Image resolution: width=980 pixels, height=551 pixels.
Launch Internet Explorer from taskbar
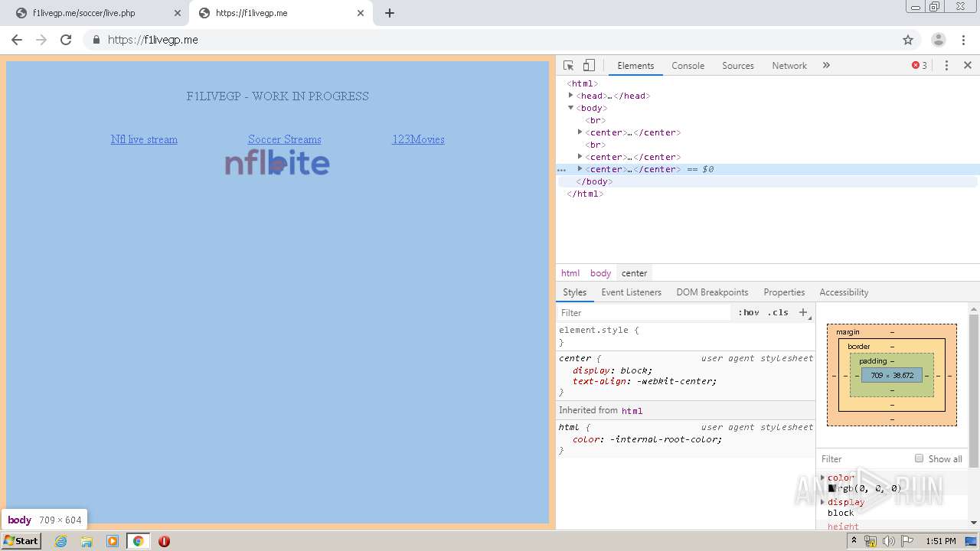61,541
